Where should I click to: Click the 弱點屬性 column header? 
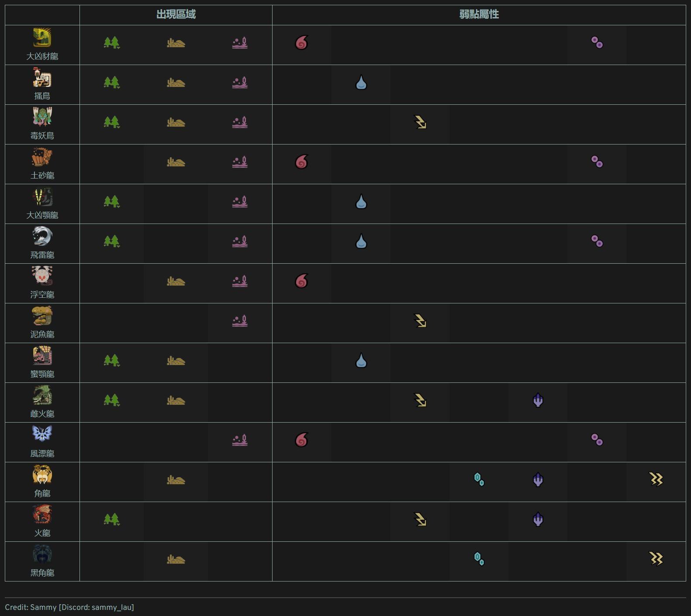pos(479,14)
